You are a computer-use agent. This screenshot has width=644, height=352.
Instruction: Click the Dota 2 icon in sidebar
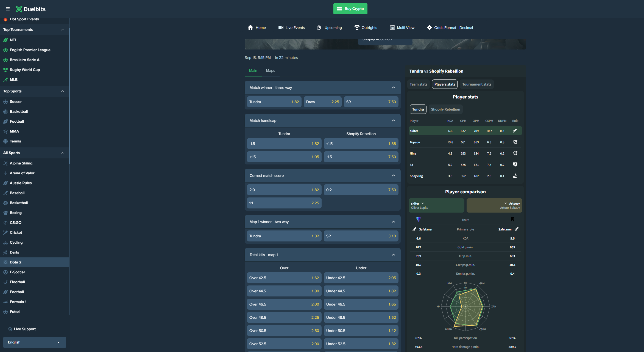point(5,262)
